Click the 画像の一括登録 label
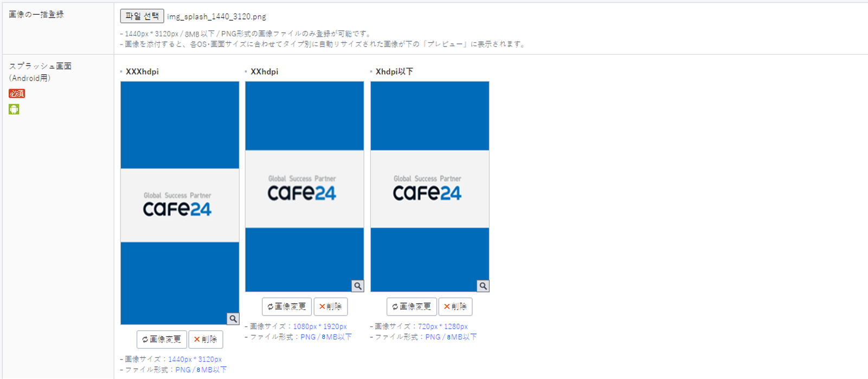Screen dimensions: 868x379 (x=36, y=15)
